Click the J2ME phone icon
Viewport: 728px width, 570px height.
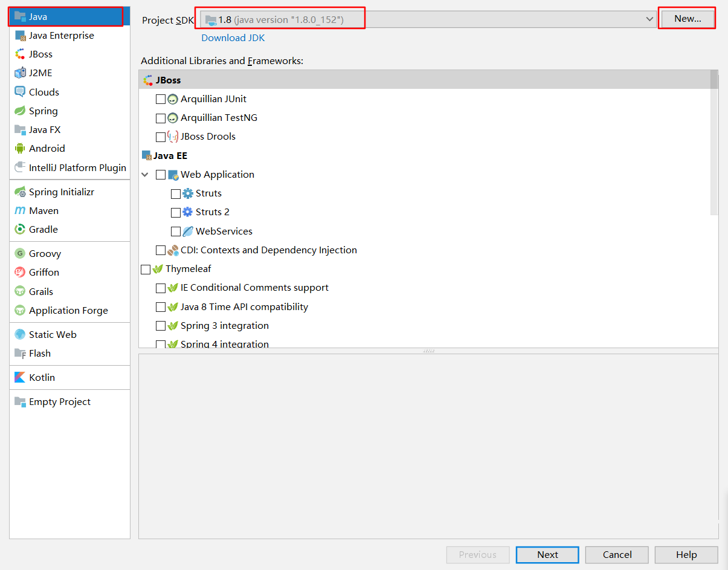click(20, 73)
